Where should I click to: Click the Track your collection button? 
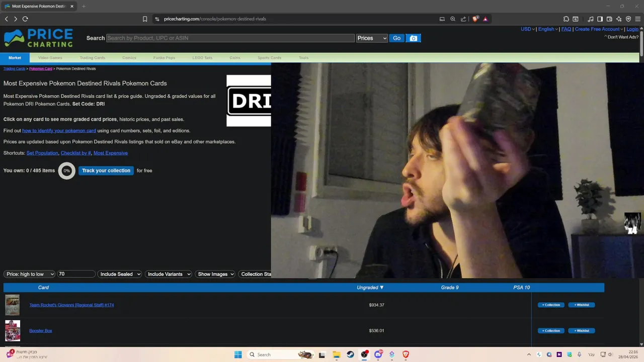click(106, 170)
